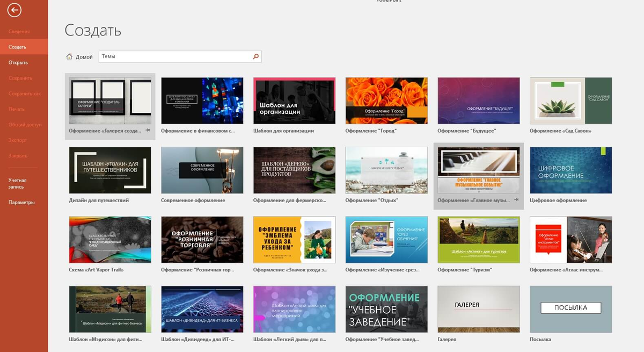Open Общий доступ section
This screenshot has width=644, height=352.
25,125
